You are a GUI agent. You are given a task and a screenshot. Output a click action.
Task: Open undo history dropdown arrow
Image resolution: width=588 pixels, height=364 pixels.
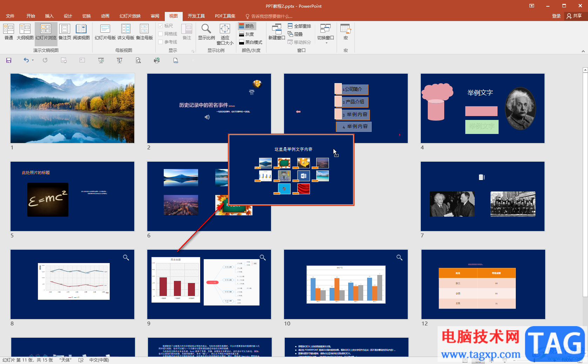point(33,60)
